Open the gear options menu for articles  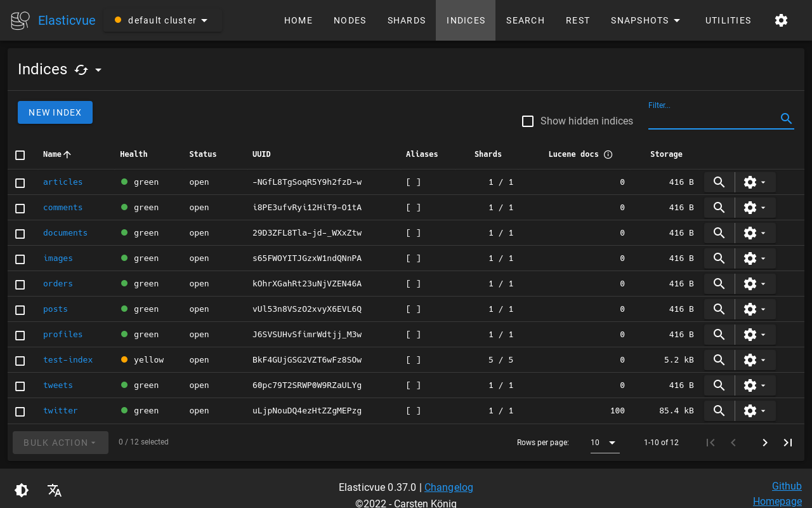(756, 182)
